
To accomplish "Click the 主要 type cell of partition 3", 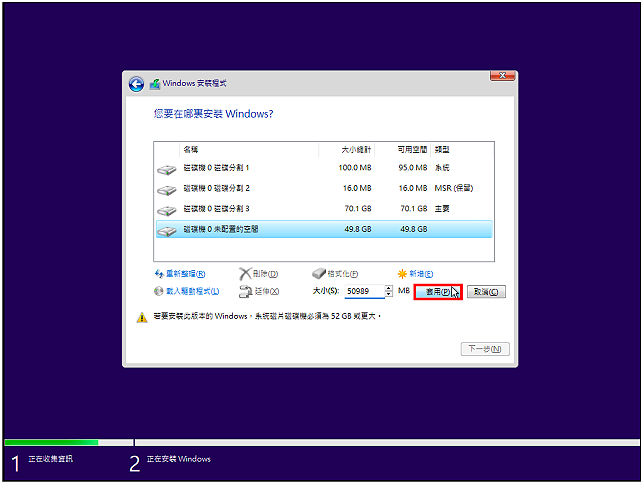I will (x=442, y=208).
